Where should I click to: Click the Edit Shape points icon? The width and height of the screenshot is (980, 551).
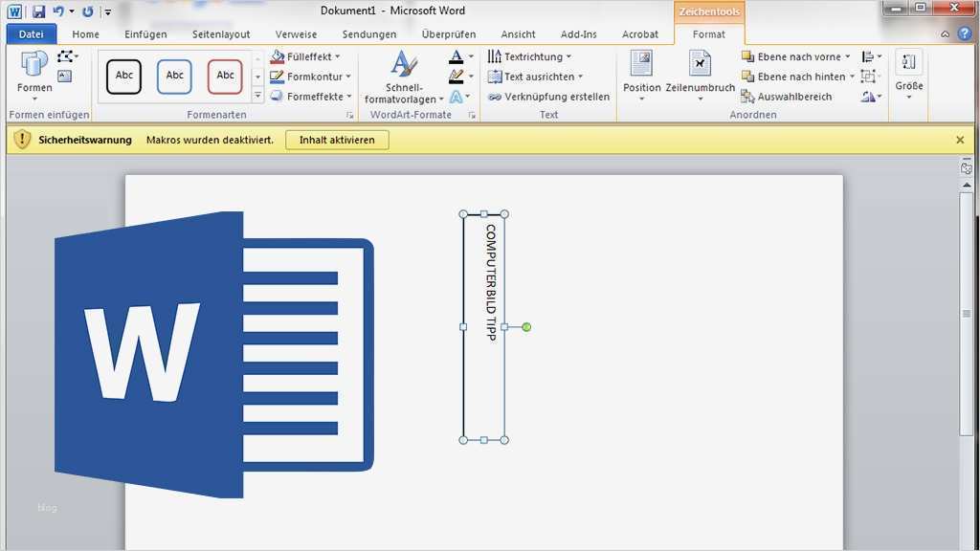[65, 56]
